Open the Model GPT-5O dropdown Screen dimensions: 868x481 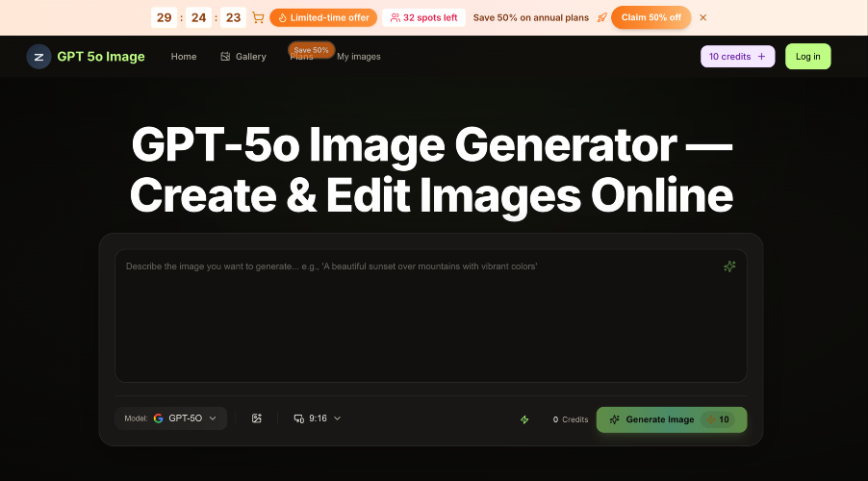(171, 418)
